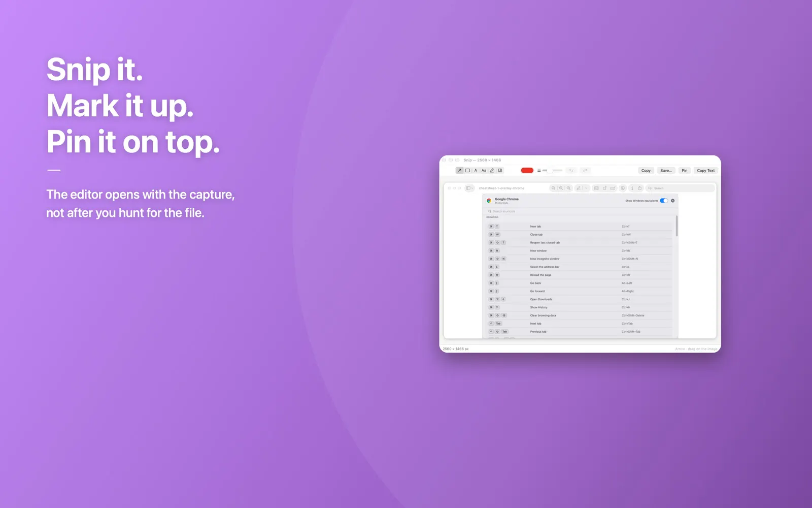Click the zoom in magnifier in Preview

568,188
